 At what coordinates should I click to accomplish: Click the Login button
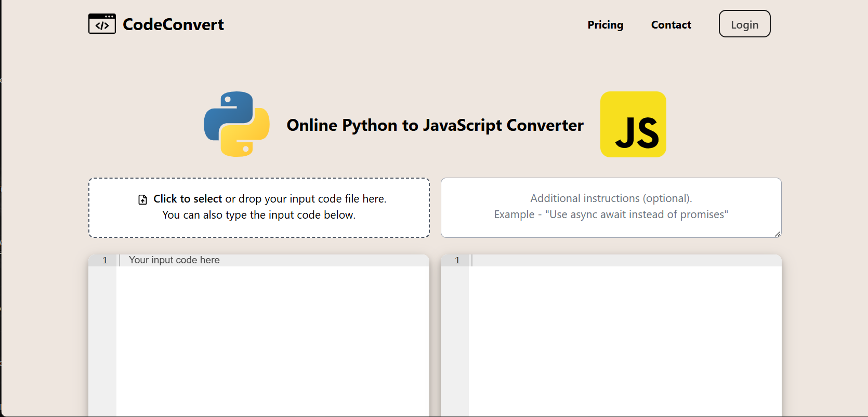tap(744, 24)
